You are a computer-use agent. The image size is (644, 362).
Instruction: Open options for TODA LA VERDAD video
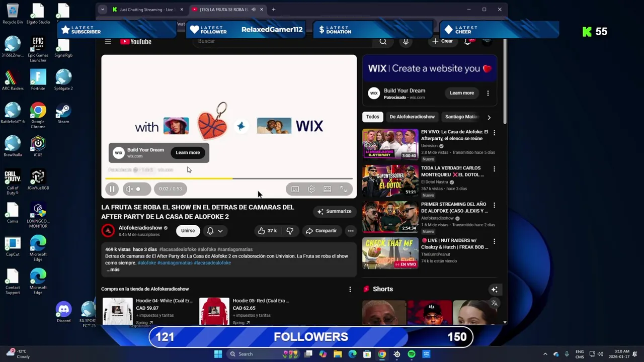click(494, 169)
